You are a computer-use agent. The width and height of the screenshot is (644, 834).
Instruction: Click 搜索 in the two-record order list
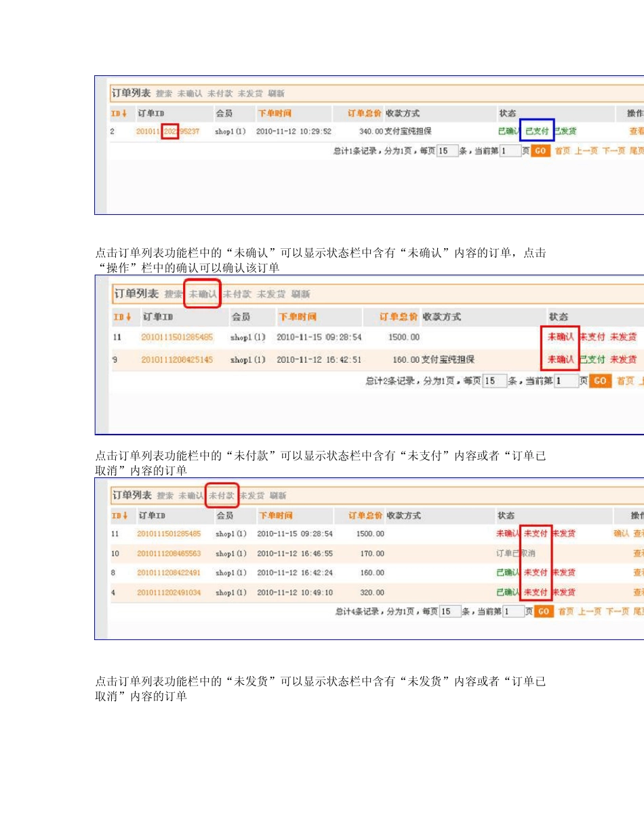[x=174, y=294]
